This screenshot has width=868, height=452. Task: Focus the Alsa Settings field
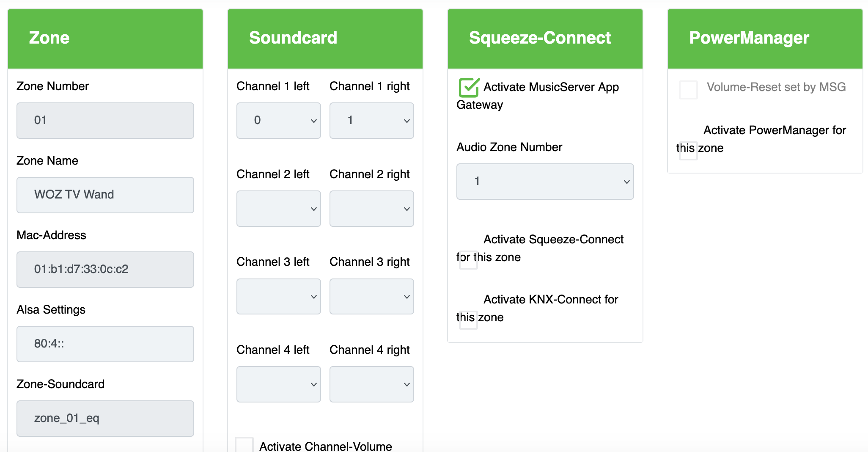point(105,344)
